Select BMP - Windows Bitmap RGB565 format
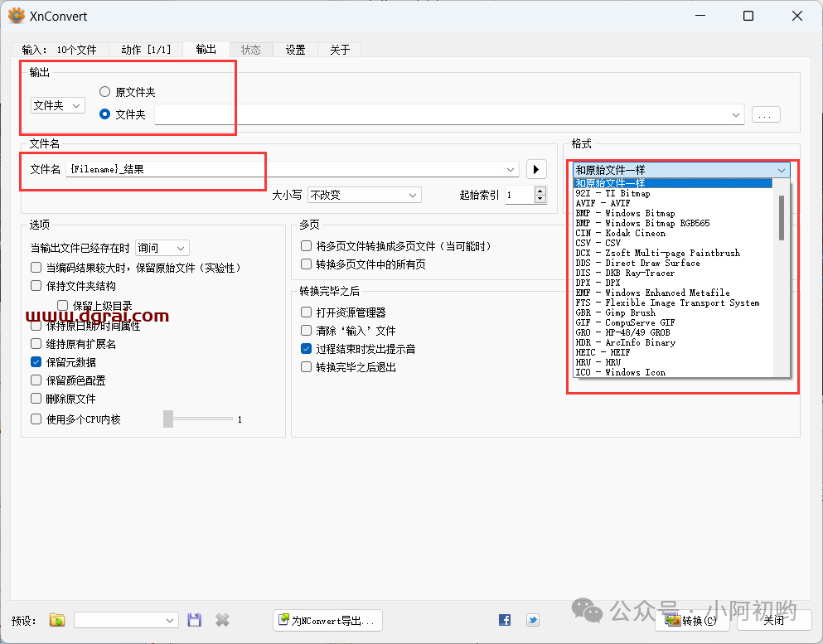 (x=673, y=223)
